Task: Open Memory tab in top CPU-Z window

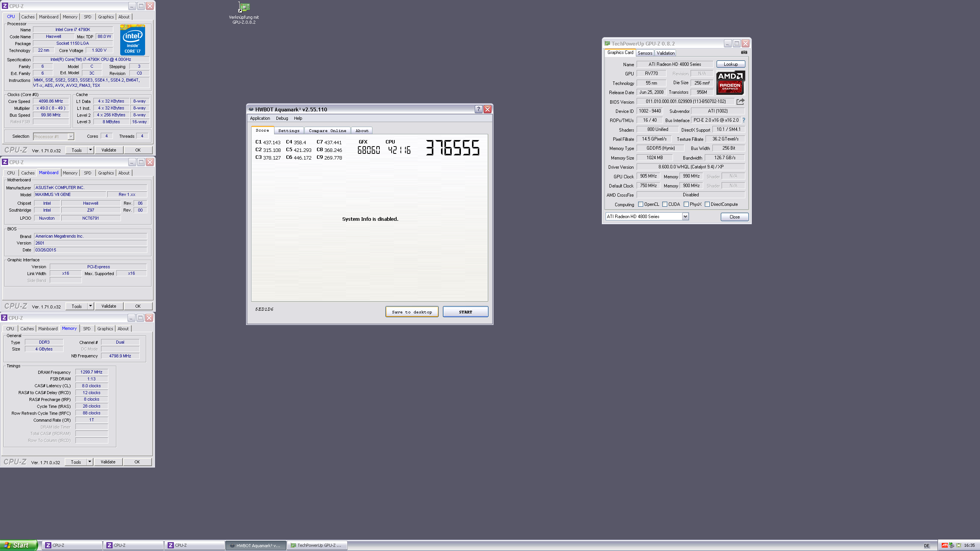Action: pos(70,17)
